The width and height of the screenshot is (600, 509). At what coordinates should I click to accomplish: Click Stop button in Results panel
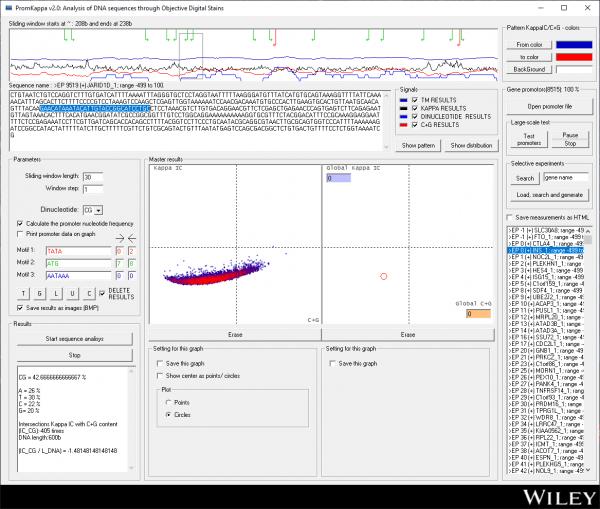(74, 355)
